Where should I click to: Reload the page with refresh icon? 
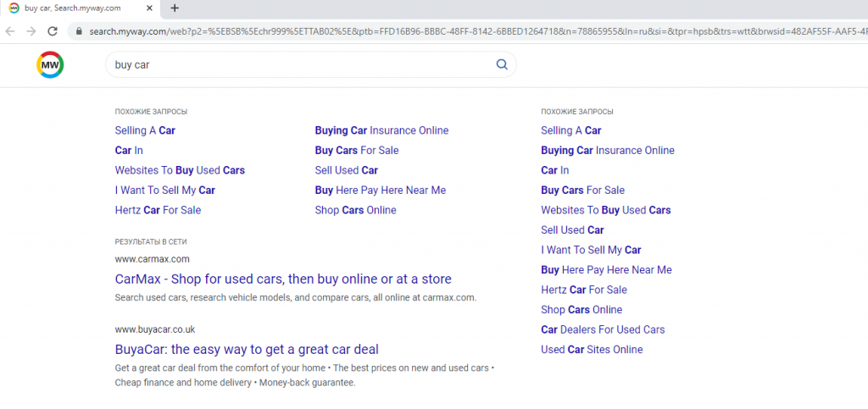53,31
